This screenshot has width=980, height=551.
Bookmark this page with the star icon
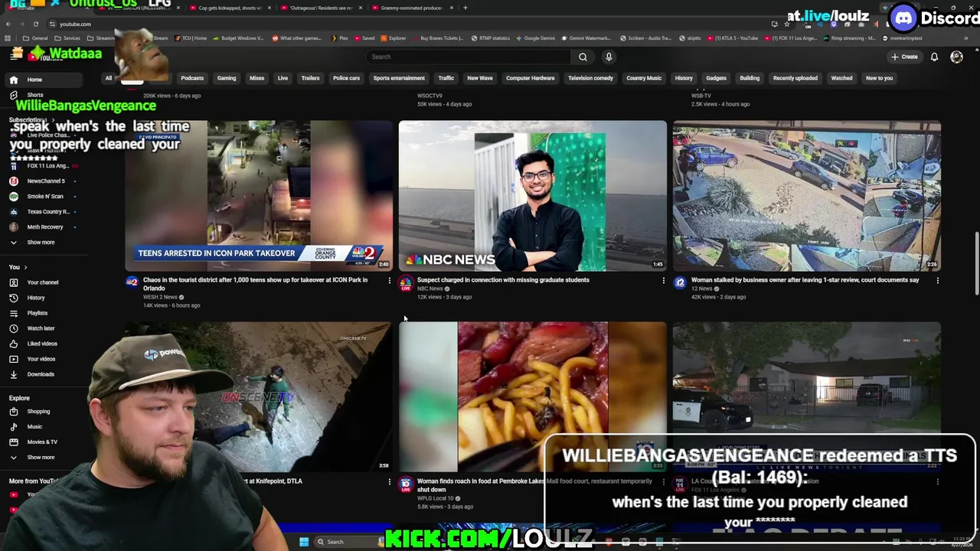[786, 24]
